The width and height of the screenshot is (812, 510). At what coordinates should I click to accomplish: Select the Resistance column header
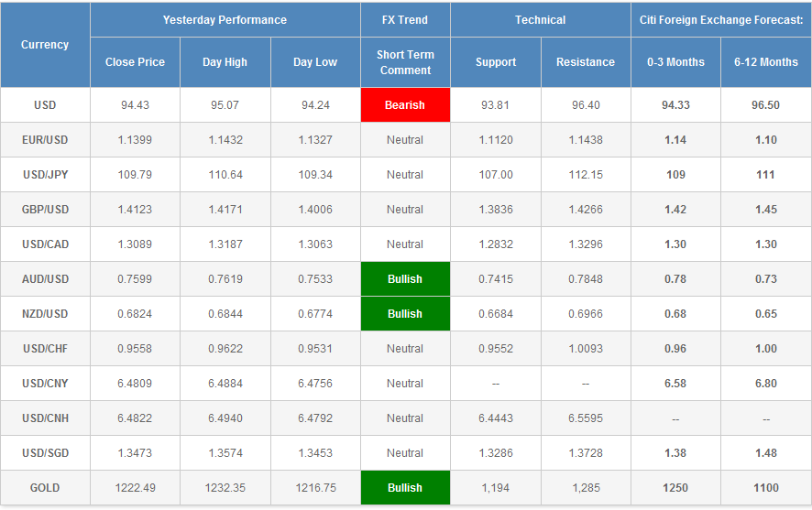point(586,62)
